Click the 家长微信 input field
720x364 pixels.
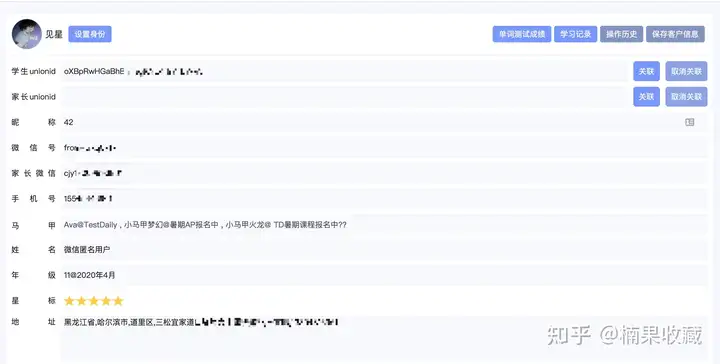point(384,173)
